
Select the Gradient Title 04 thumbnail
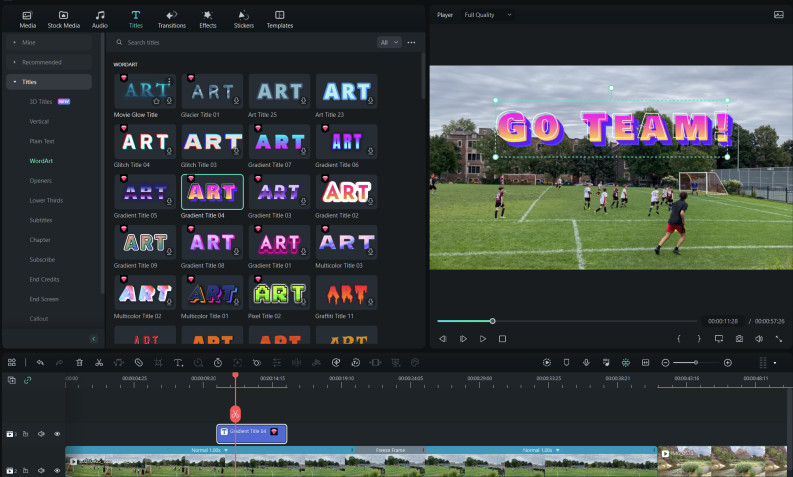[x=212, y=192]
